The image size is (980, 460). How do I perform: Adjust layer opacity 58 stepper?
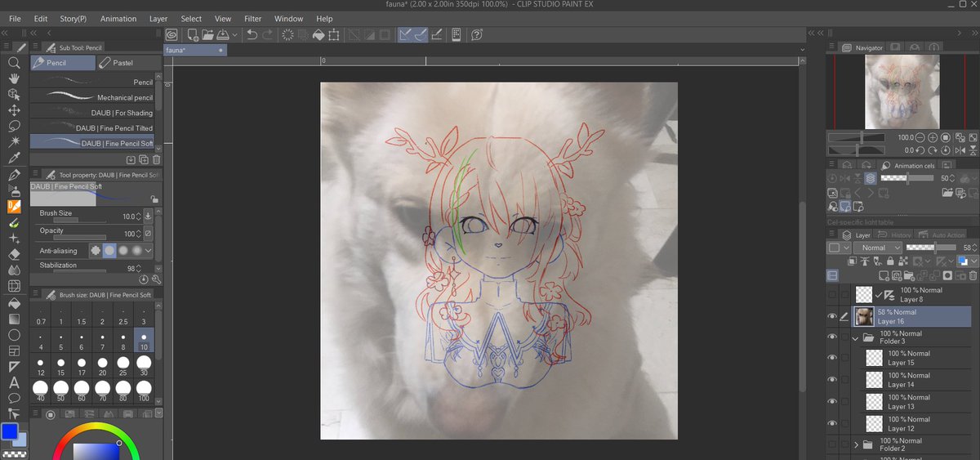(x=976, y=247)
